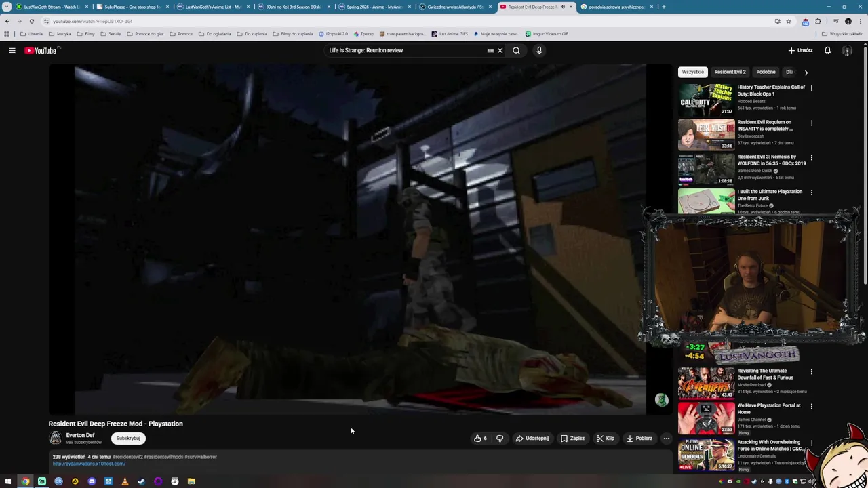The width and height of the screenshot is (868, 488).
Task: Click the channel watermark on the video player
Action: [x=661, y=400]
